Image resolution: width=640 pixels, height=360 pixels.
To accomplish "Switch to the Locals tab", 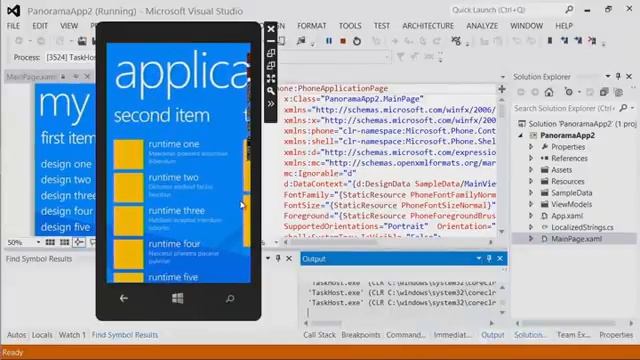I will tap(42, 335).
